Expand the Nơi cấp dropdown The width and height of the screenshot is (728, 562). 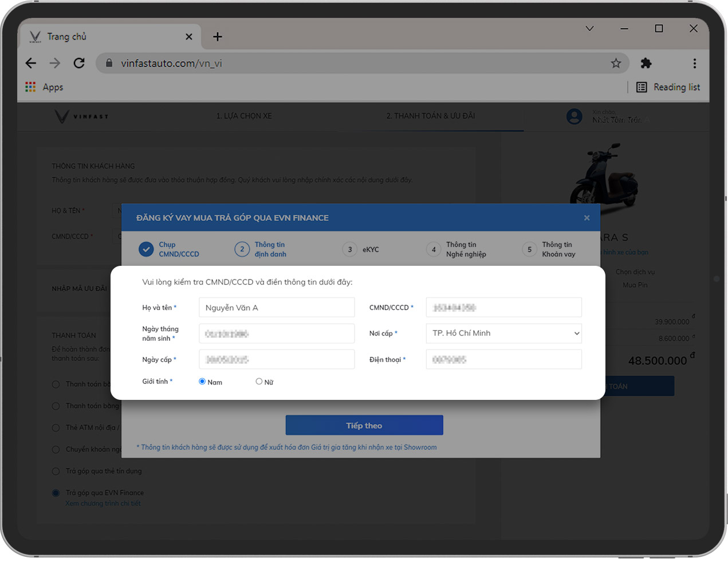503,333
